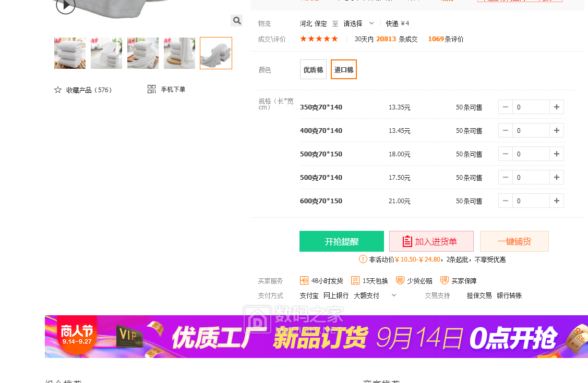Open the QR code mobile order icon
This screenshot has width=588, height=383.
152,89
